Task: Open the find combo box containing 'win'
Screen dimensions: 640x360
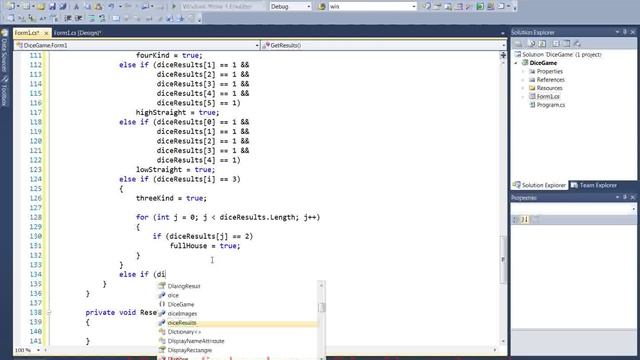Action: tap(413, 7)
